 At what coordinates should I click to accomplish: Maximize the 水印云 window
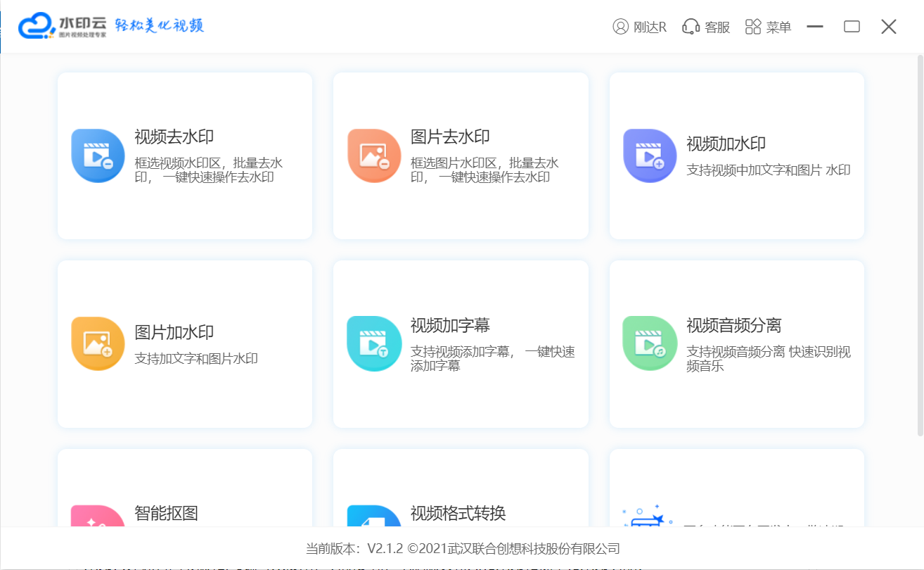(x=852, y=27)
